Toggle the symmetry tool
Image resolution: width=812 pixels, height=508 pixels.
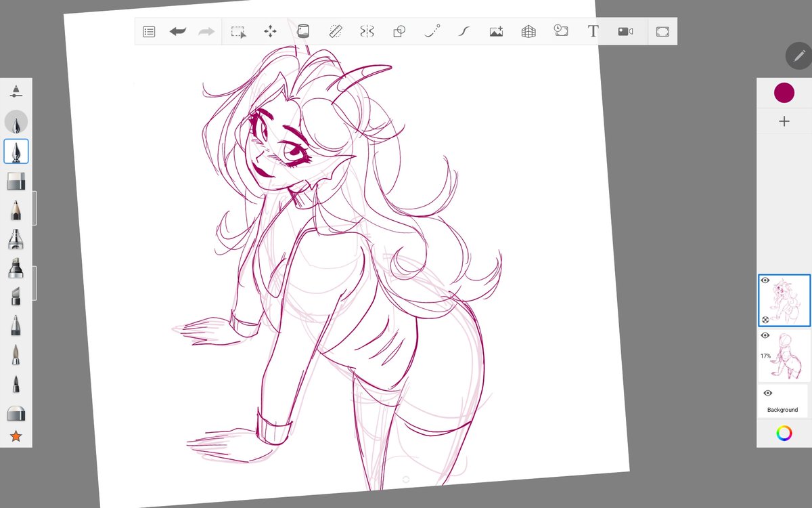click(367, 31)
